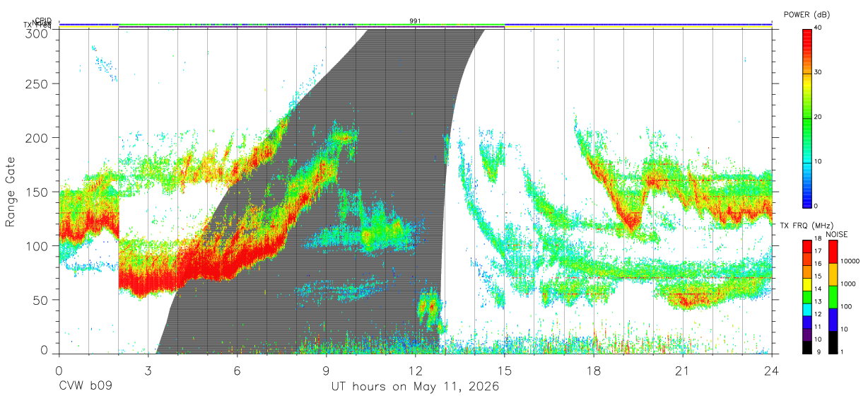This screenshot has height=401, width=868.
Task: Click the POWER (dB) color bar
Action: pyautogui.click(x=807, y=117)
